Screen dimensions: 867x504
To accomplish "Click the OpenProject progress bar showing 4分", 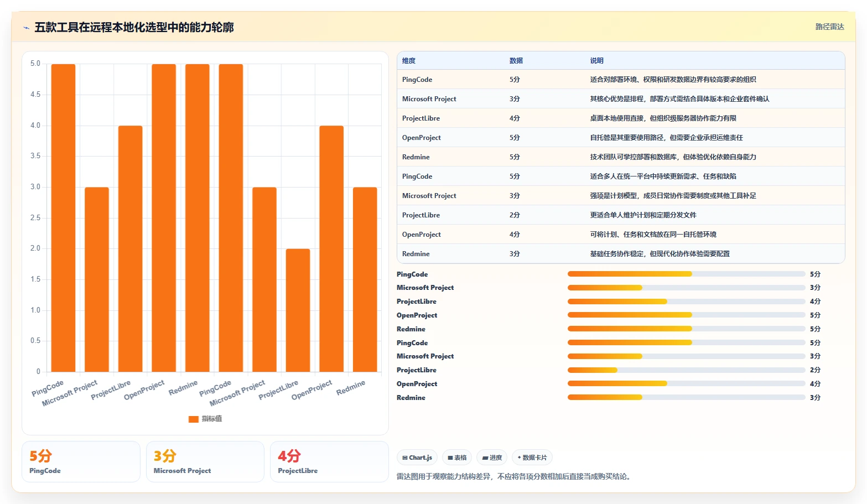I will point(687,384).
